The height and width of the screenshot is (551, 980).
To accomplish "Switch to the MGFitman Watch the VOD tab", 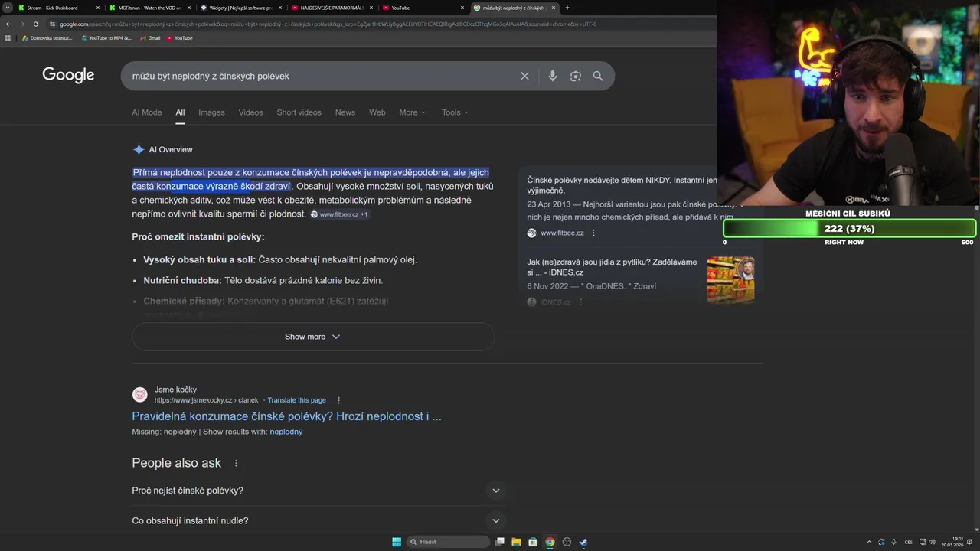I will [x=149, y=8].
